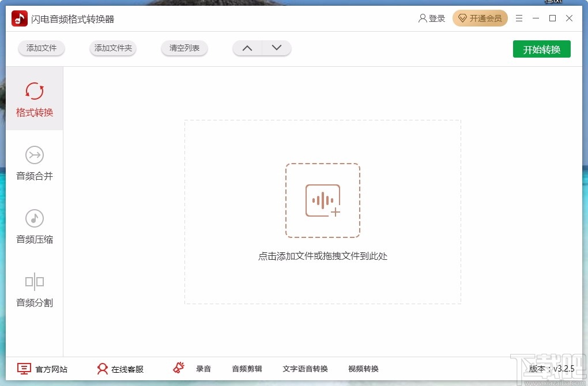Click the user login icon

coord(423,18)
